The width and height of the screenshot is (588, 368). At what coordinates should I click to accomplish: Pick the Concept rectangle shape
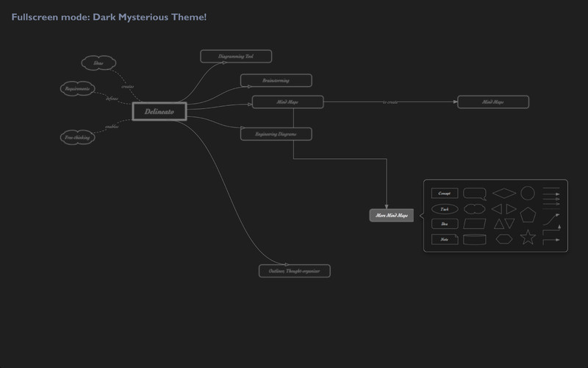point(445,193)
